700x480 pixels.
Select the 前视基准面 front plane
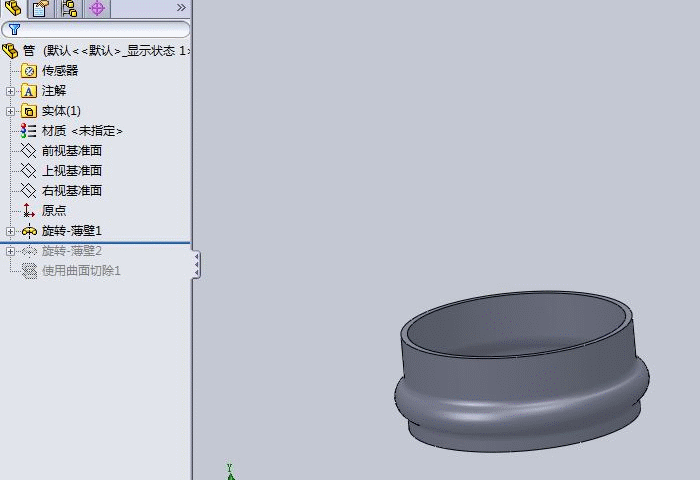coord(72,151)
